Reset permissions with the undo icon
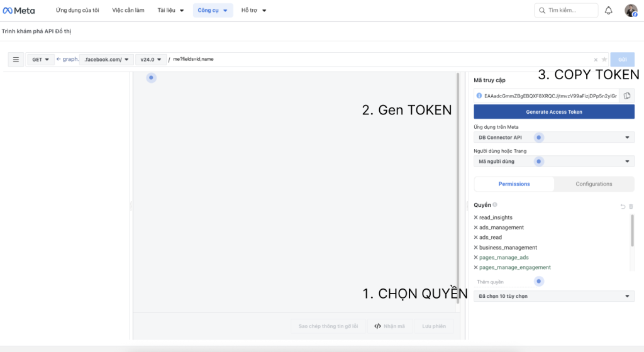This screenshot has width=644, height=352. click(x=623, y=206)
